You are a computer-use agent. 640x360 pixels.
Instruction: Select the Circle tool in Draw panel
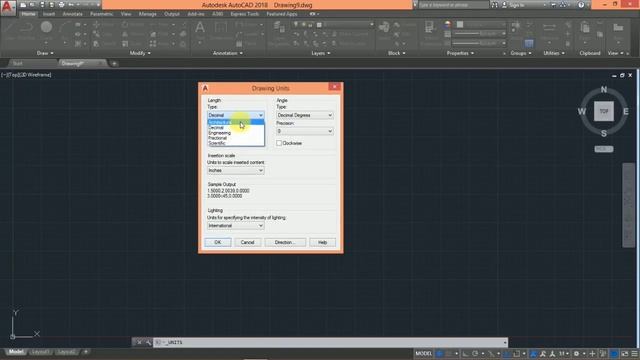coord(46,27)
